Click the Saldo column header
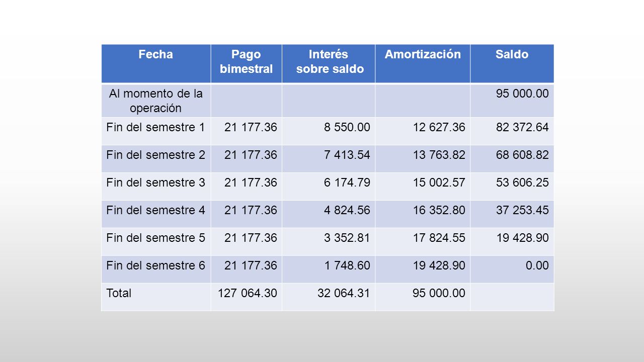This screenshot has height=362, width=644. click(512, 63)
